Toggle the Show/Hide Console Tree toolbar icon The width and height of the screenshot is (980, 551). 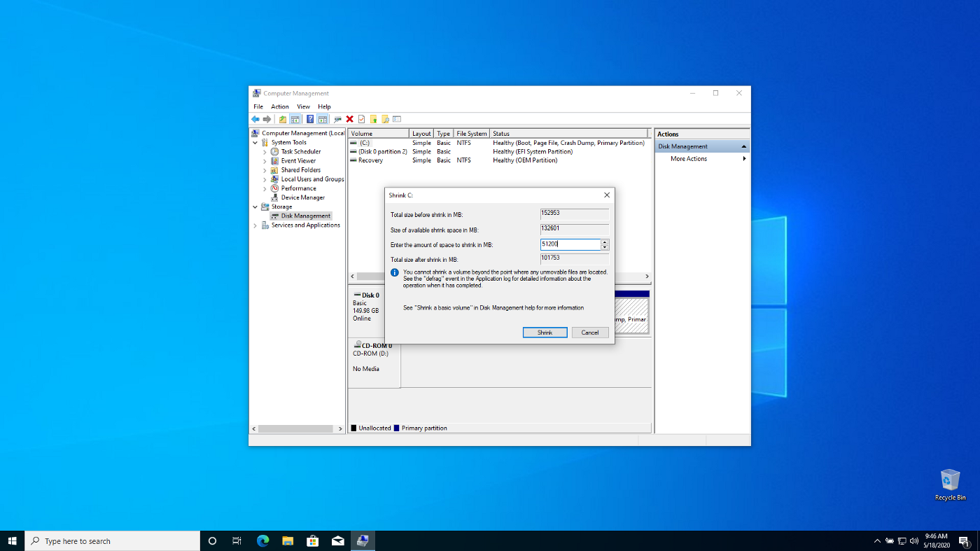pos(295,119)
